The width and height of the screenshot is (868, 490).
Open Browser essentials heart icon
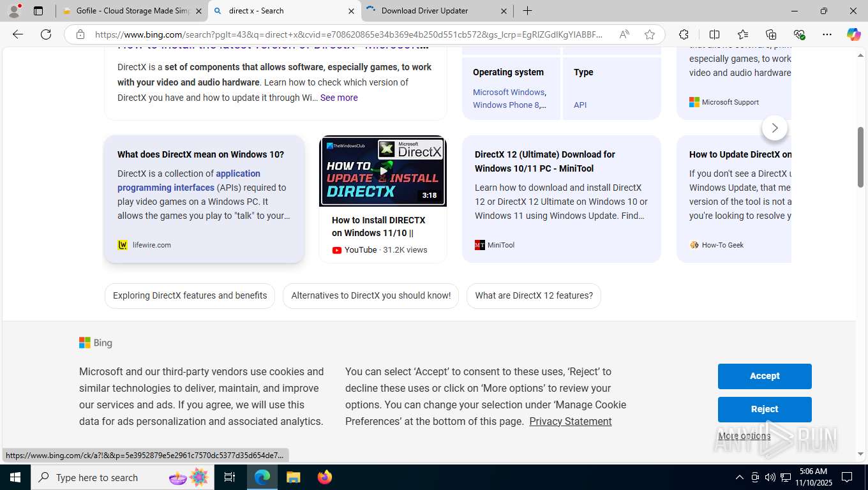pyautogui.click(x=799, y=34)
